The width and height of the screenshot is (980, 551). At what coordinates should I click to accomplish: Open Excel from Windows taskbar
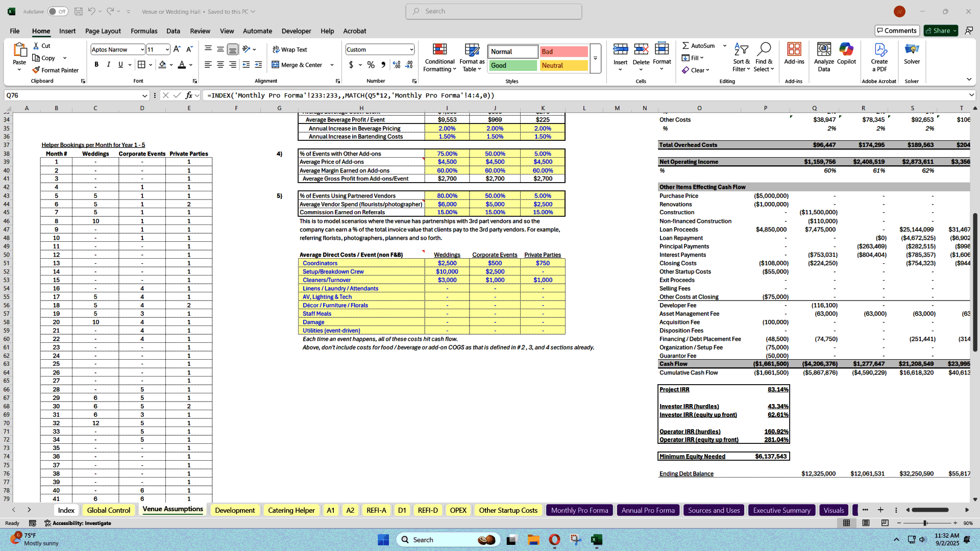coord(597,540)
